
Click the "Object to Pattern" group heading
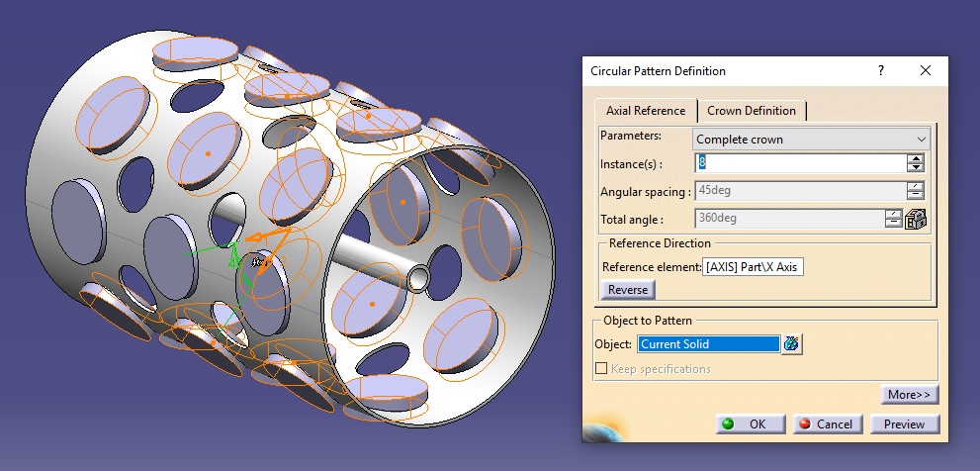[648, 321]
